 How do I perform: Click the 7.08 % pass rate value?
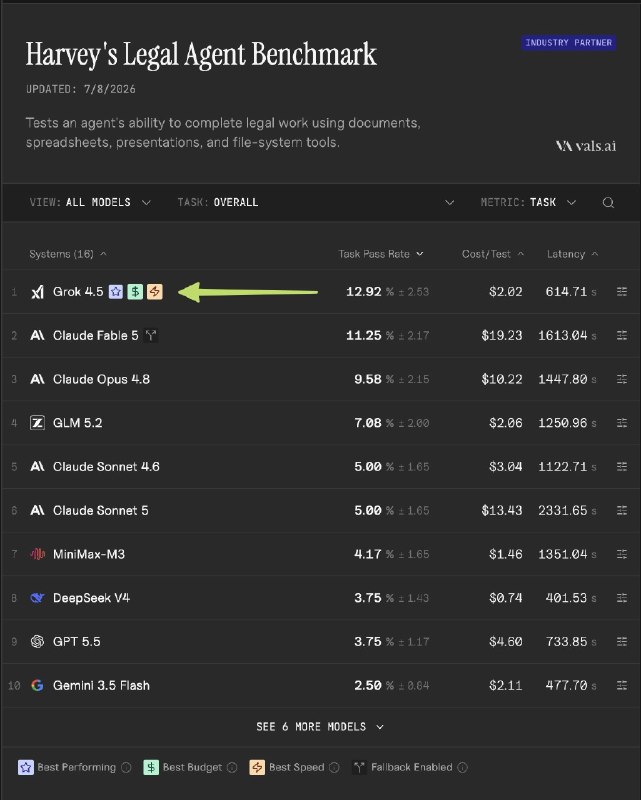tap(374, 423)
